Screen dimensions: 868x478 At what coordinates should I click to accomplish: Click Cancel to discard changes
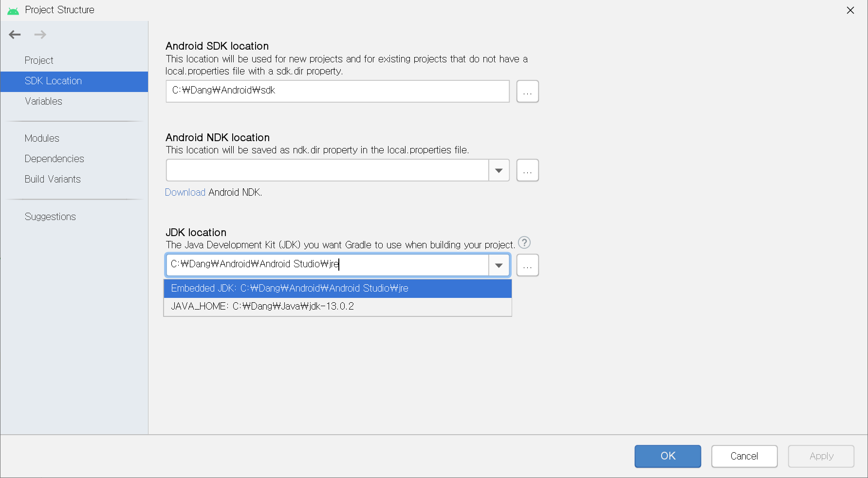tap(744, 456)
